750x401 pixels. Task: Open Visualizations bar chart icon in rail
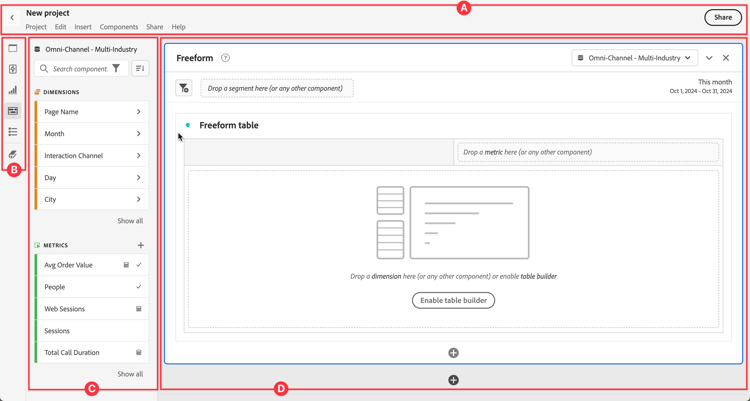pyautogui.click(x=13, y=90)
